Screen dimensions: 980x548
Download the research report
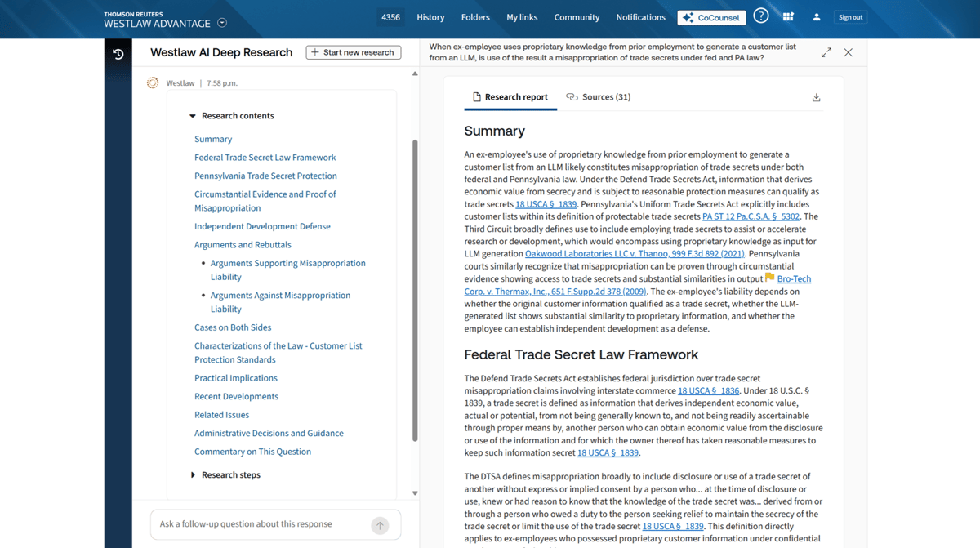click(815, 96)
